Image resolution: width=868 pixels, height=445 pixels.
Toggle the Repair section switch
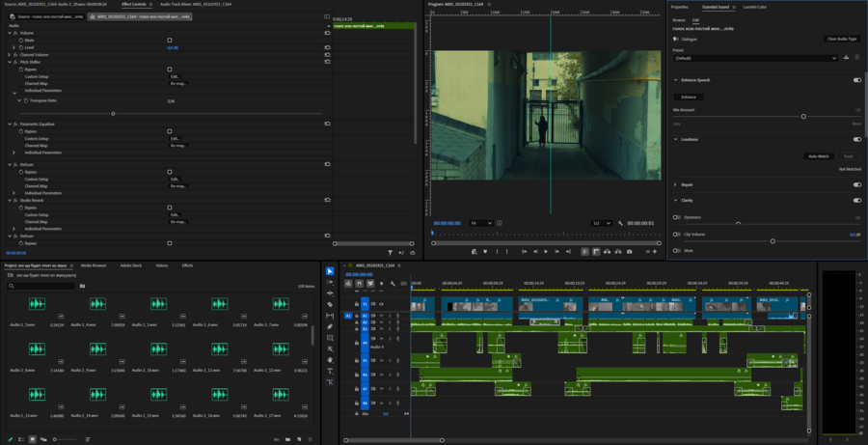857,184
